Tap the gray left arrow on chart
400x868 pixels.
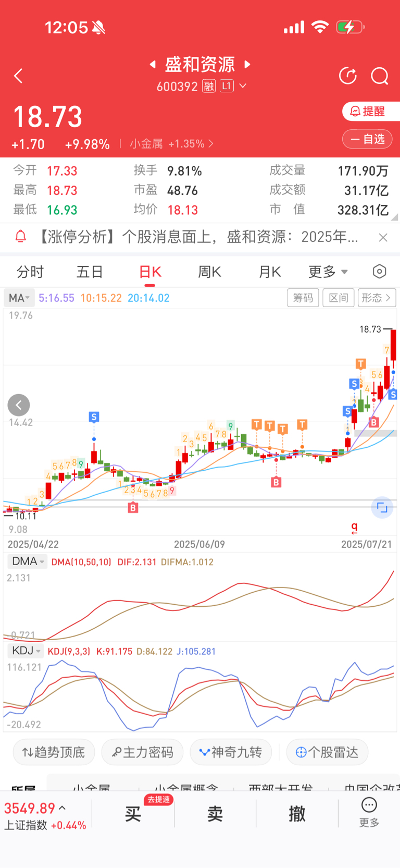19,405
